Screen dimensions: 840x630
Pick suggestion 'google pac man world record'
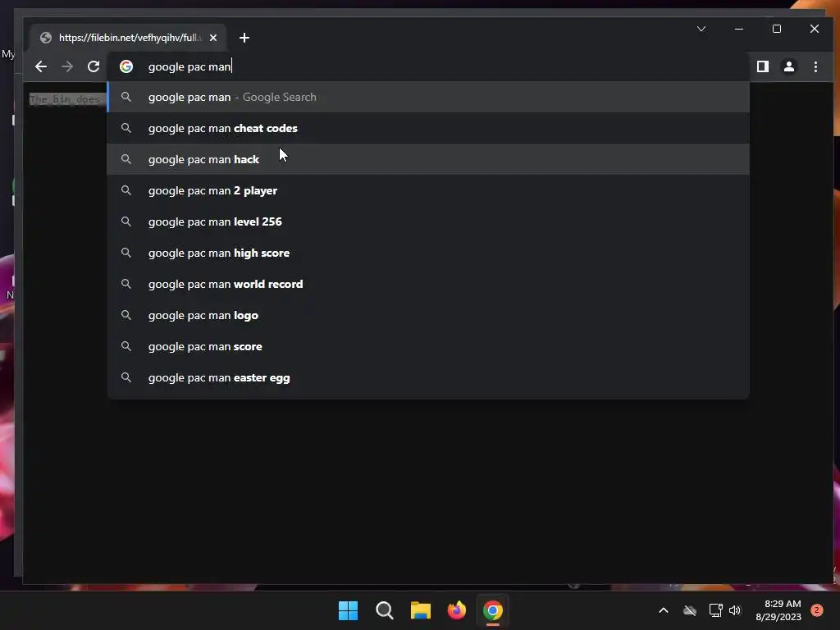point(428,284)
